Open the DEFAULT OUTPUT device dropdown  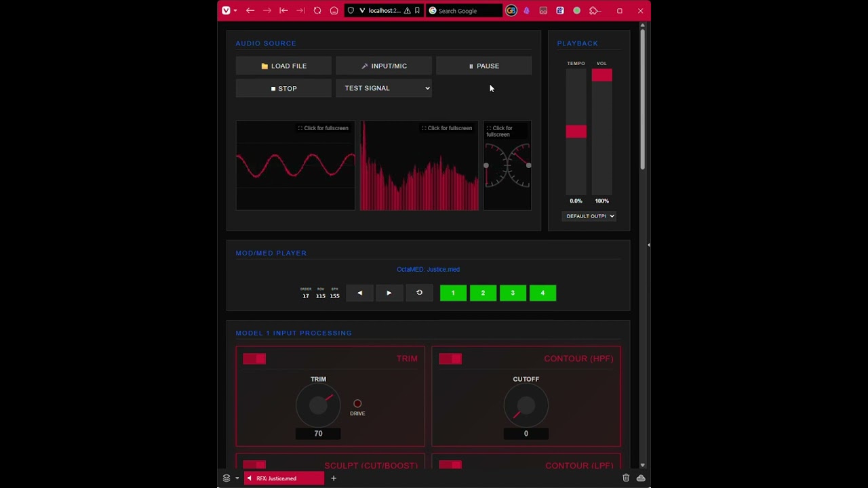[589, 216]
